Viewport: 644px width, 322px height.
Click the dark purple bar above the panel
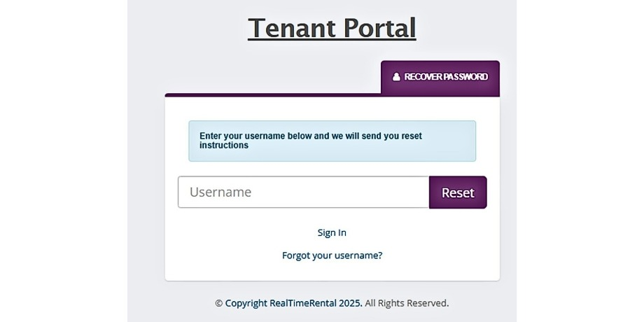pyautogui.click(x=273, y=94)
